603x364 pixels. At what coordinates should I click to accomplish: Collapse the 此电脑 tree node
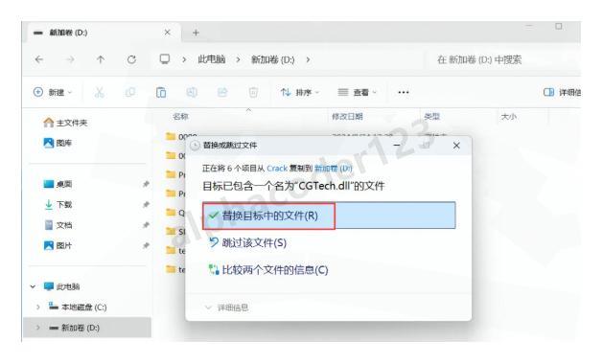pyautogui.click(x=33, y=286)
